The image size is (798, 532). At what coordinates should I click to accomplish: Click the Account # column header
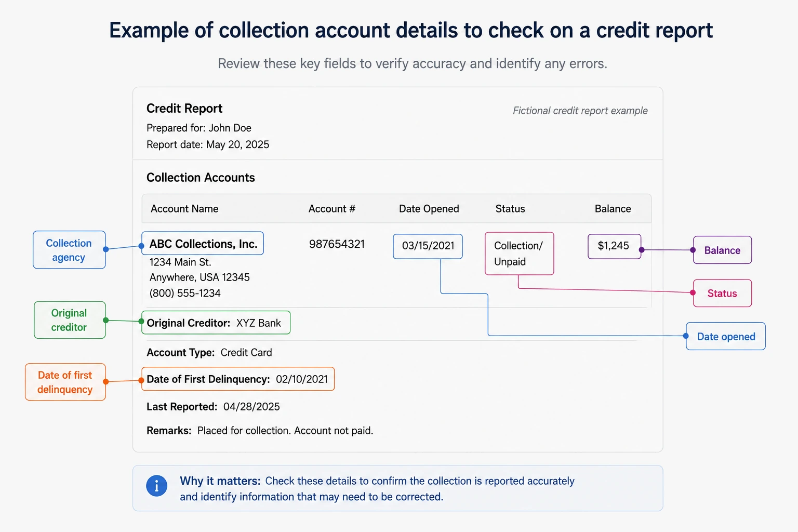(332, 209)
